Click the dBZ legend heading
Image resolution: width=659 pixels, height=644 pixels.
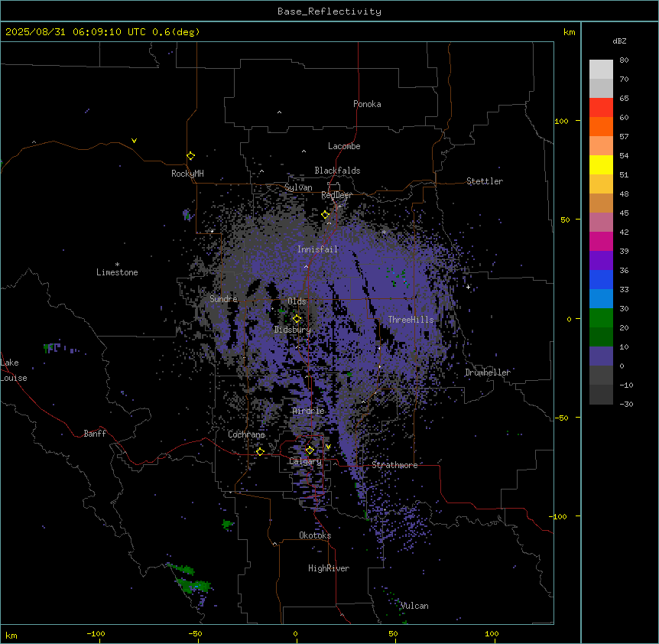click(619, 41)
